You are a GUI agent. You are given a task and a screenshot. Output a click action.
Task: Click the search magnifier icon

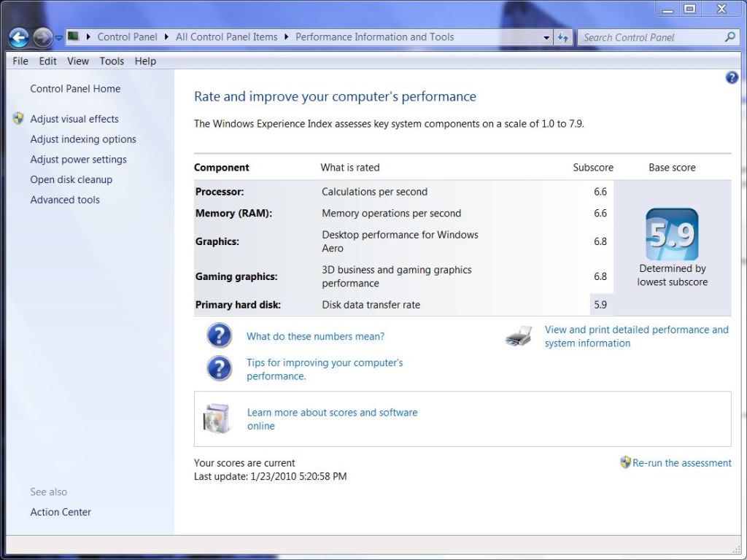coord(729,37)
